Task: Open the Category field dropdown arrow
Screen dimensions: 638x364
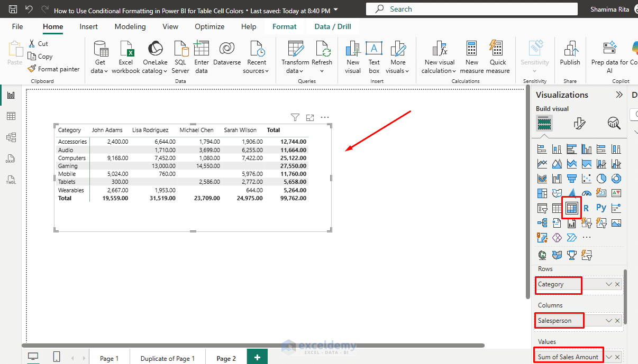Action: tap(609, 284)
